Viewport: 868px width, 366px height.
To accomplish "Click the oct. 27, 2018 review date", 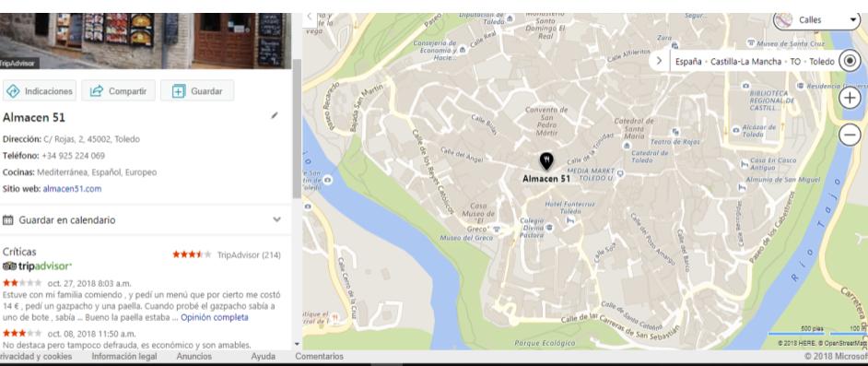I will [x=89, y=284].
